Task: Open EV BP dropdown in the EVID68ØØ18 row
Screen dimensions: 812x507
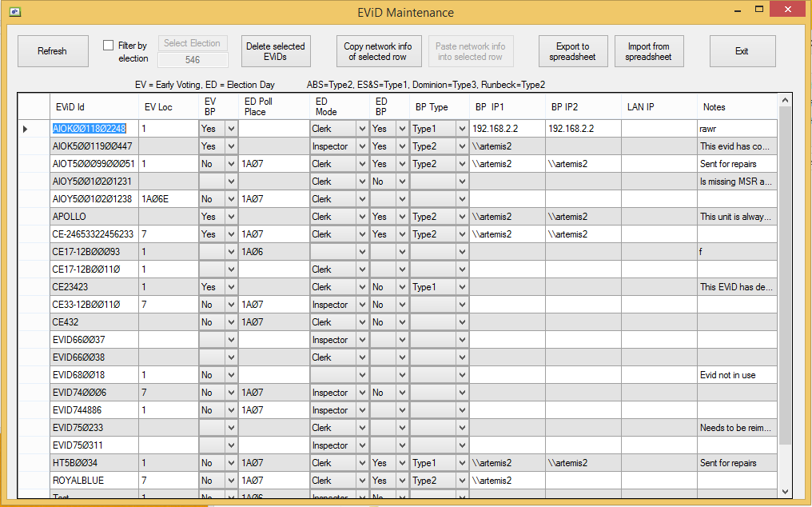Action: tap(231, 375)
